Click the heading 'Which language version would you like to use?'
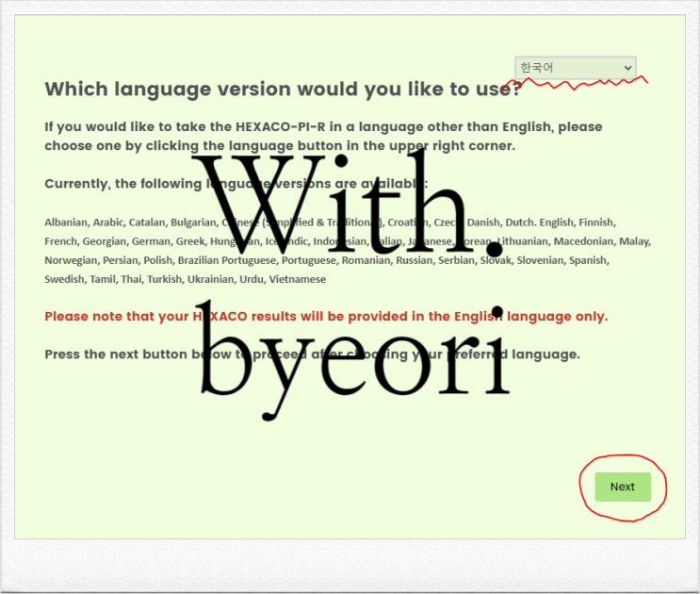This screenshot has width=700, height=594. pyautogui.click(x=283, y=89)
